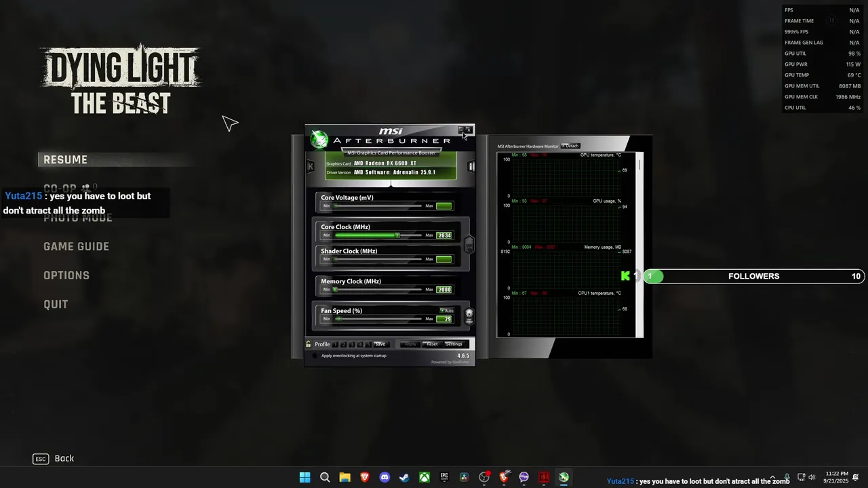
Task: Click the ESC Back prompt
Action: [54, 459]
